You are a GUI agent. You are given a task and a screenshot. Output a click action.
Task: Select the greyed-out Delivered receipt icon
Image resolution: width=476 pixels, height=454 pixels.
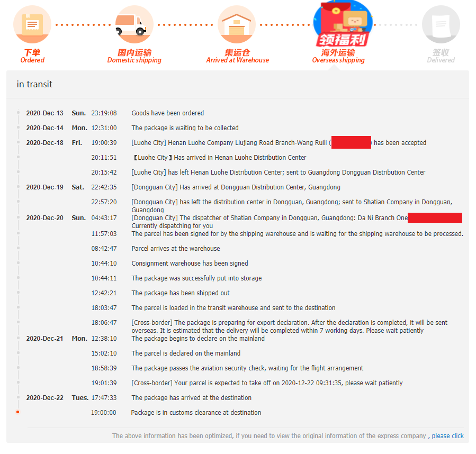pyautogui.click(x=441, y=24)
